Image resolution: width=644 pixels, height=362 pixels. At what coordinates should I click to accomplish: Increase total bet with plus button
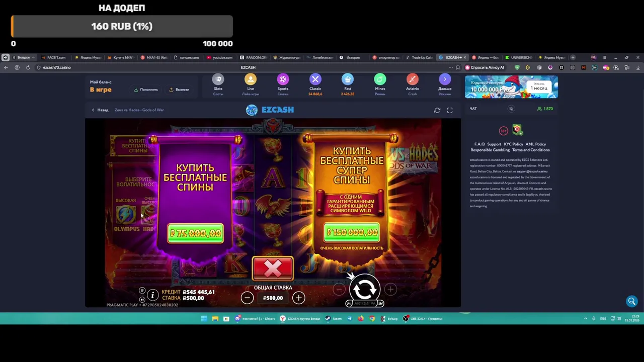(298, 298)
